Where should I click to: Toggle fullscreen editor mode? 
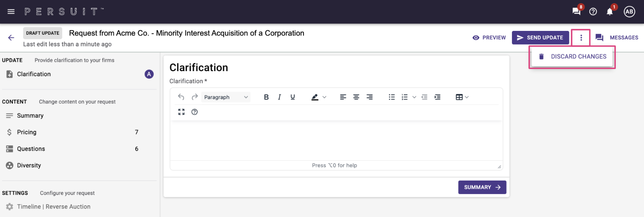click(x=181, y=112)
